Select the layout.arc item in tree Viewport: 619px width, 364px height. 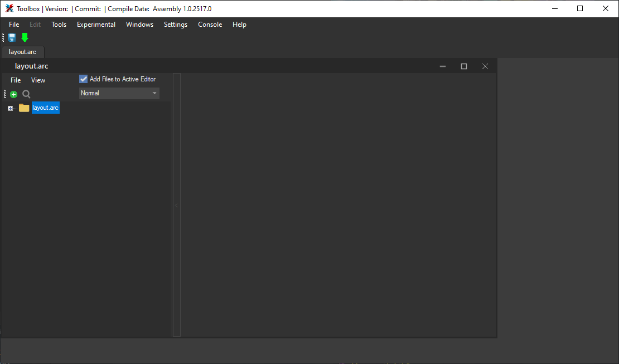tap(45, 108)
